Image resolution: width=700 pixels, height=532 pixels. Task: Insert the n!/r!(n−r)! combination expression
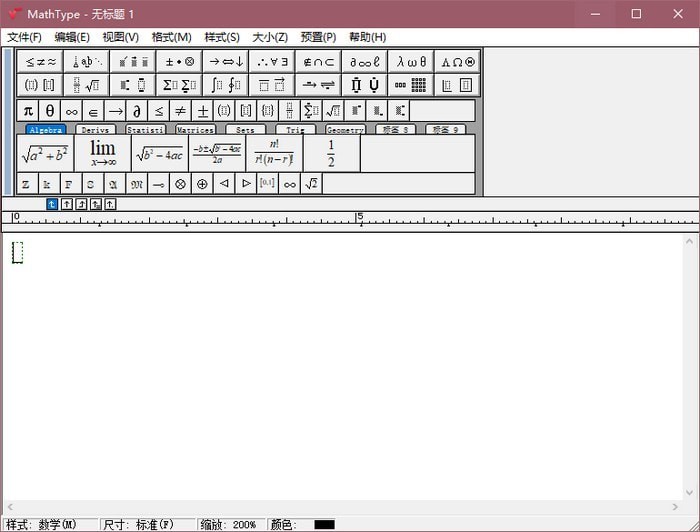click(274, 153)
